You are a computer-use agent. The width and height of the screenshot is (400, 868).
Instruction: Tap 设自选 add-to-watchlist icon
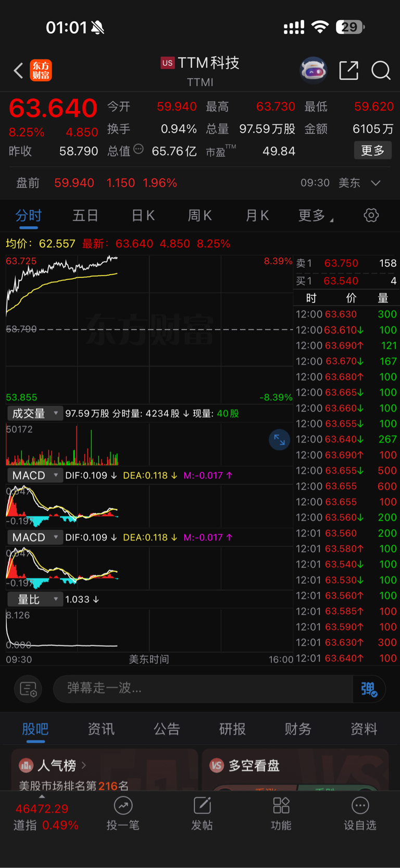(360, 805)
